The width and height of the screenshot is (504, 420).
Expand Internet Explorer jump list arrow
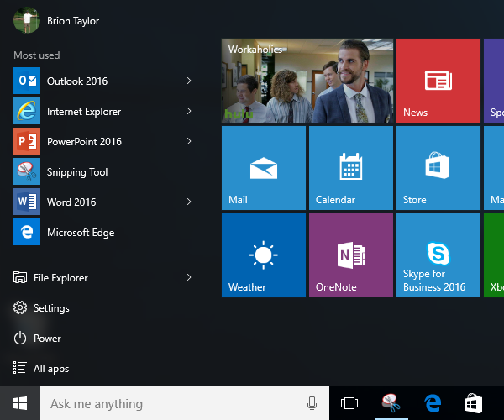coord(189,111)
